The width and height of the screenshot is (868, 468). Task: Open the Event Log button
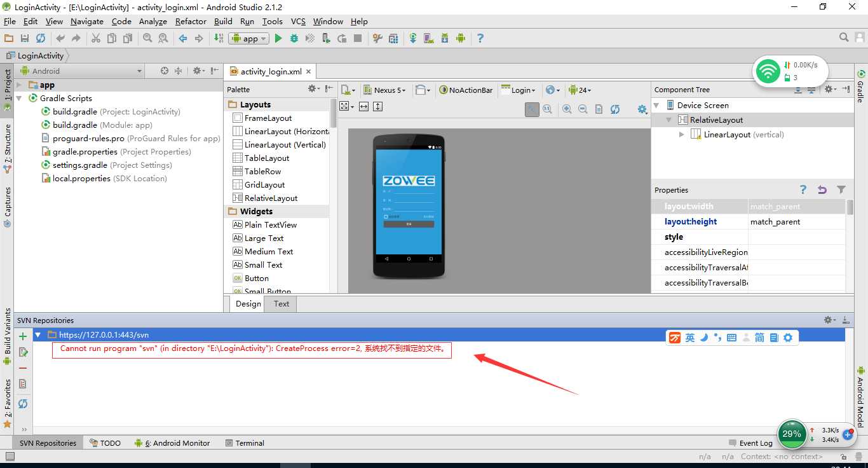click(751, 443)
